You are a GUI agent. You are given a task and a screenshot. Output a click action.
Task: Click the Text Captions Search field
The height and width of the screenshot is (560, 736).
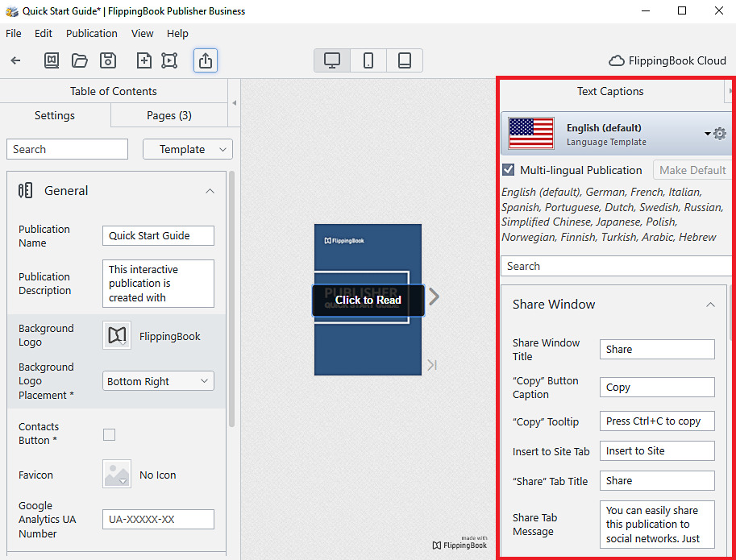617,266
